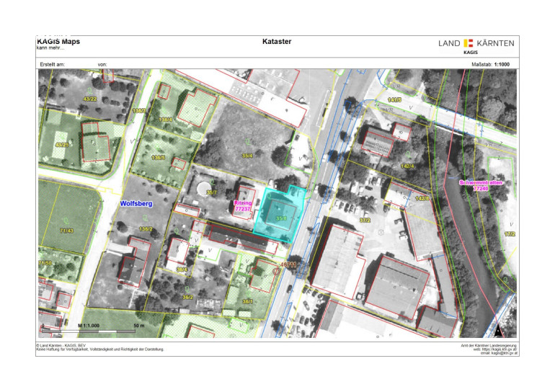Select parcel label 142/4

click(407, 166)
